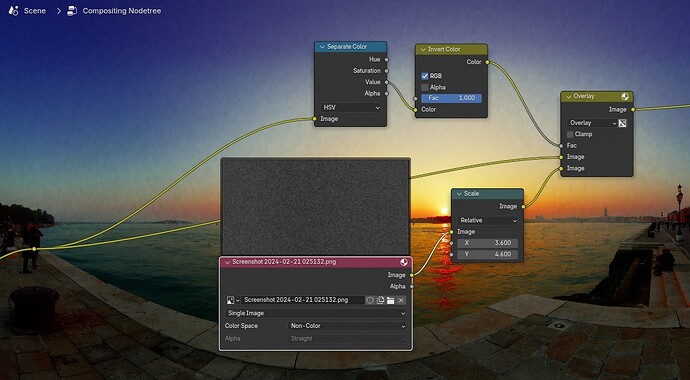Open the HSV mode dropdown

tap(351, 108)
